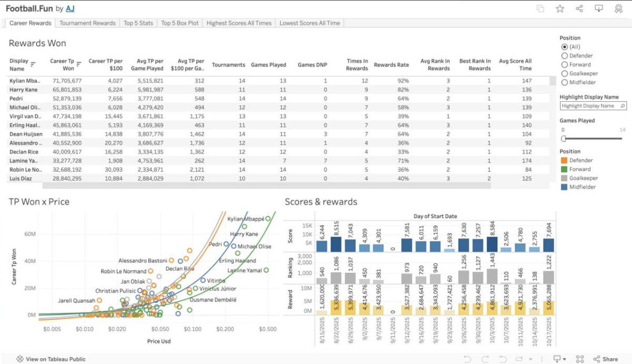Click sort icon beside Display Name header
The height and width of the screenshot is (364, 632).
pyautogui.click(x=33, y=64)
